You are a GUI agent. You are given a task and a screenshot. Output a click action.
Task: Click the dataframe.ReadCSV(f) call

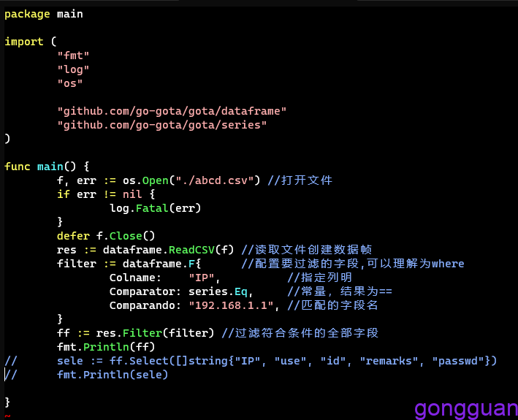168,250
